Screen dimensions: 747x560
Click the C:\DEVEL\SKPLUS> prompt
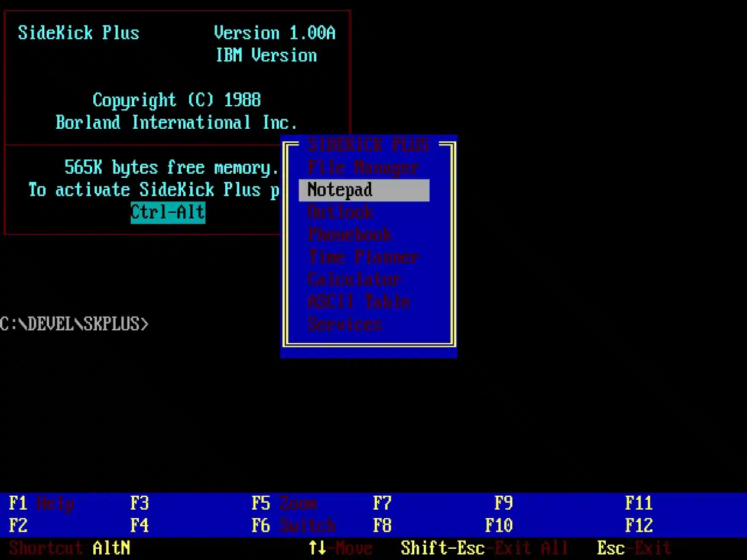tap(74, 324)
